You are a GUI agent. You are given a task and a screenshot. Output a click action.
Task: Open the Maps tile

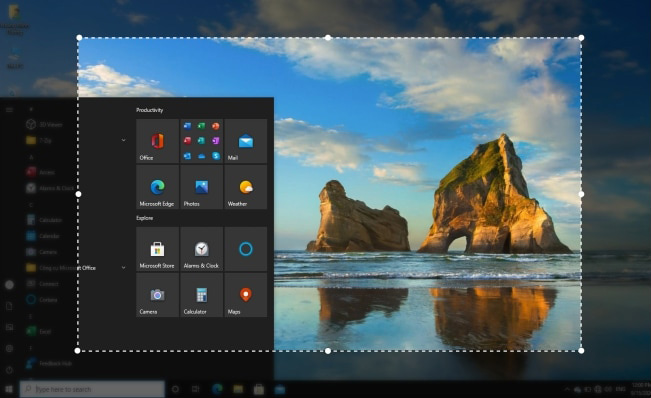[x=246, y=295]
